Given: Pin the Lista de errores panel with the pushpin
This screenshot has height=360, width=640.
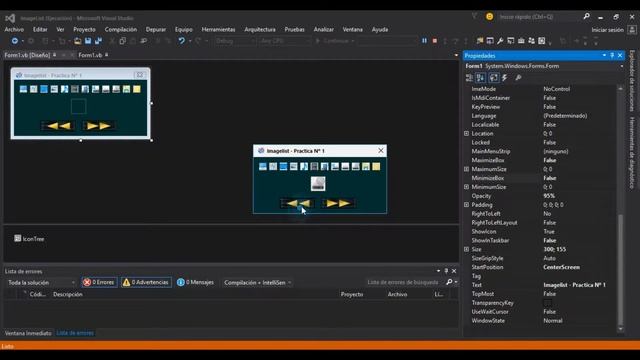Looking at the screenshot, I should coord(446,271).
